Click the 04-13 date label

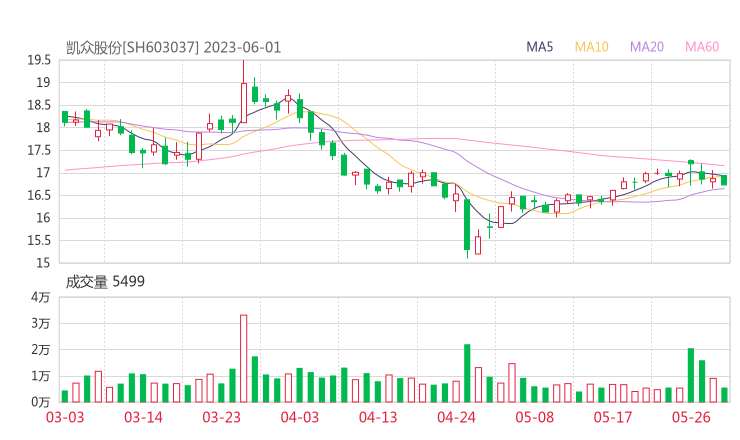(378, 417)
